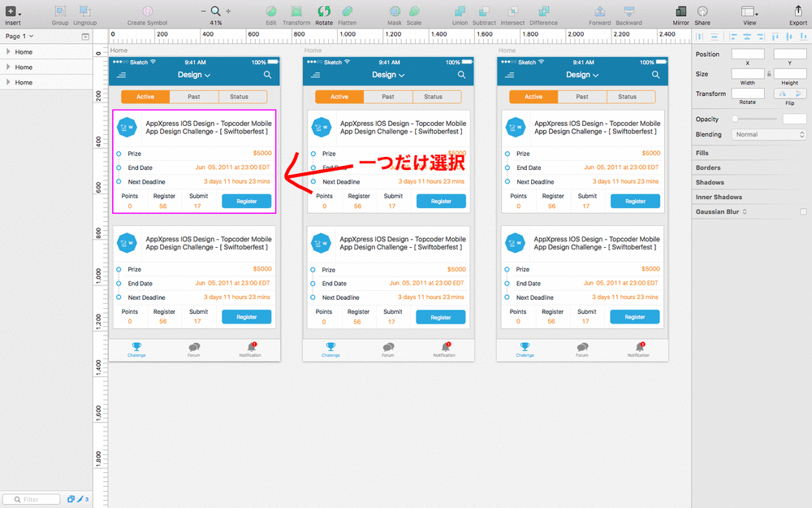Flip the layer horizontally
The image size is (812, 508).
click(x=782, y=93)
